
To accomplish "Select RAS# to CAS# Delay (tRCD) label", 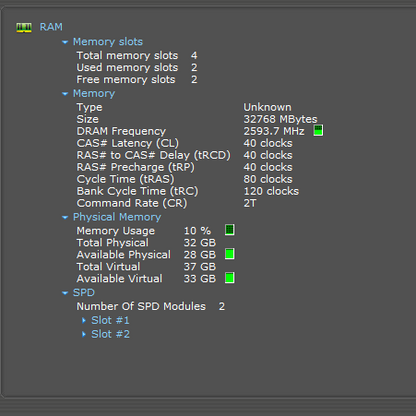I will click(x=153, y=155).
